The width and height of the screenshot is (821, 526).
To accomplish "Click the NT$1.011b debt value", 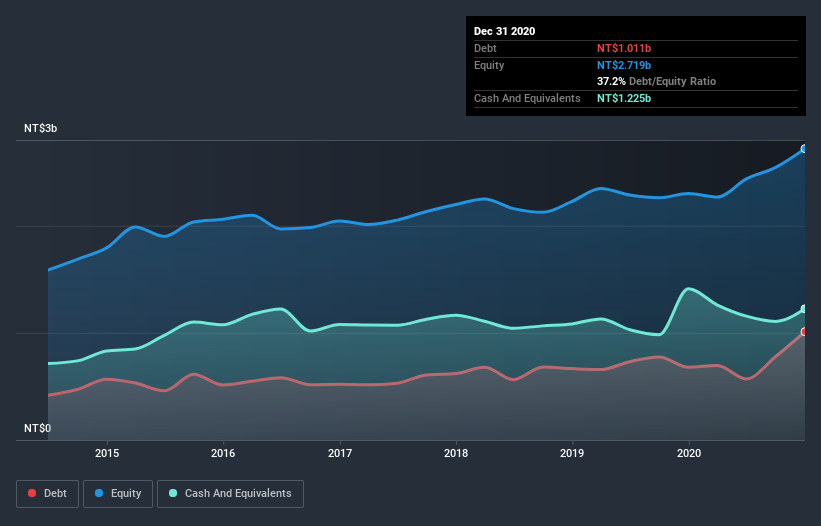I will (624, 49).
